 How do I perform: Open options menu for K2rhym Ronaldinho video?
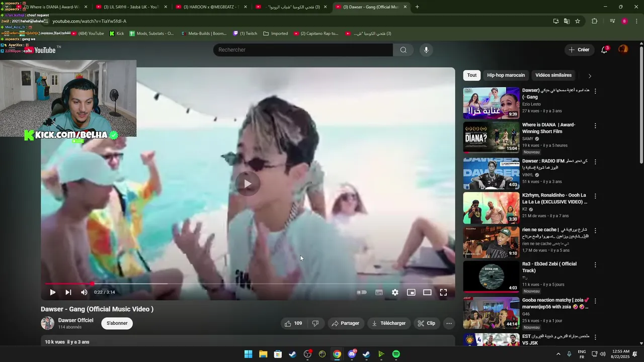click(595, 196)
